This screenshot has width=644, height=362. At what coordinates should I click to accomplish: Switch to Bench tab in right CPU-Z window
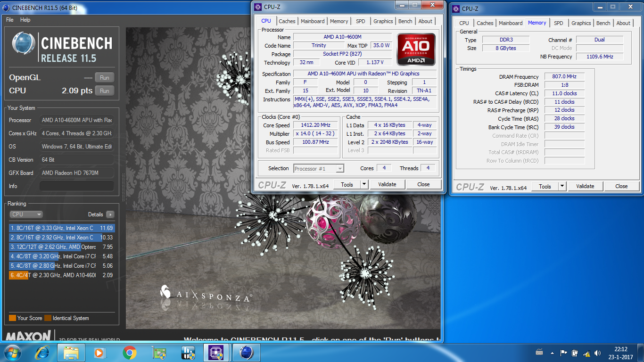603,23
